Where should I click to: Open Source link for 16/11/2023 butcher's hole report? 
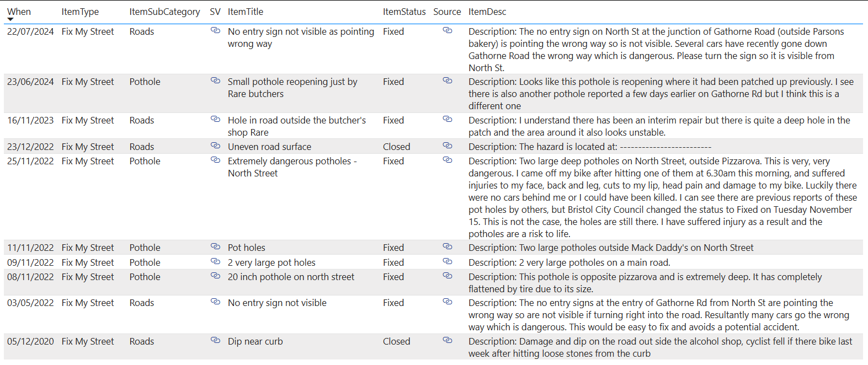click(x=447, y=119)
